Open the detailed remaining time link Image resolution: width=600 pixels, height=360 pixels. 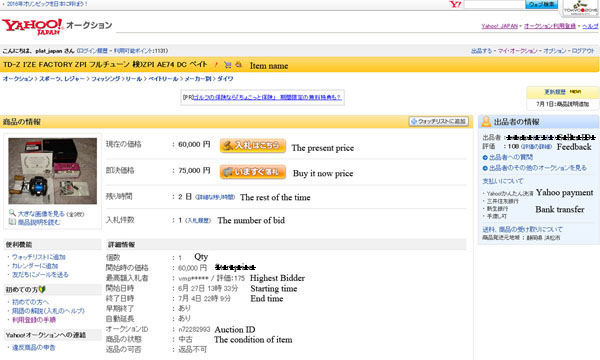point(215,197)
